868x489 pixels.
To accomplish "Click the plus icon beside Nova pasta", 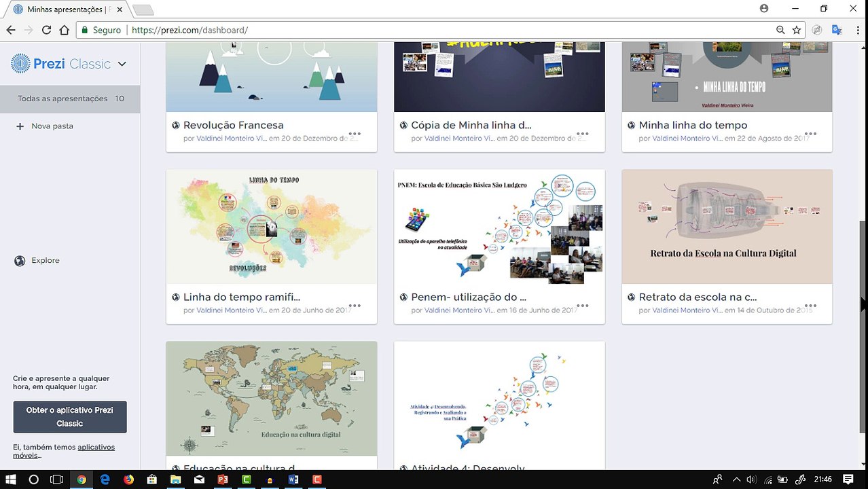I will point(20,126).
